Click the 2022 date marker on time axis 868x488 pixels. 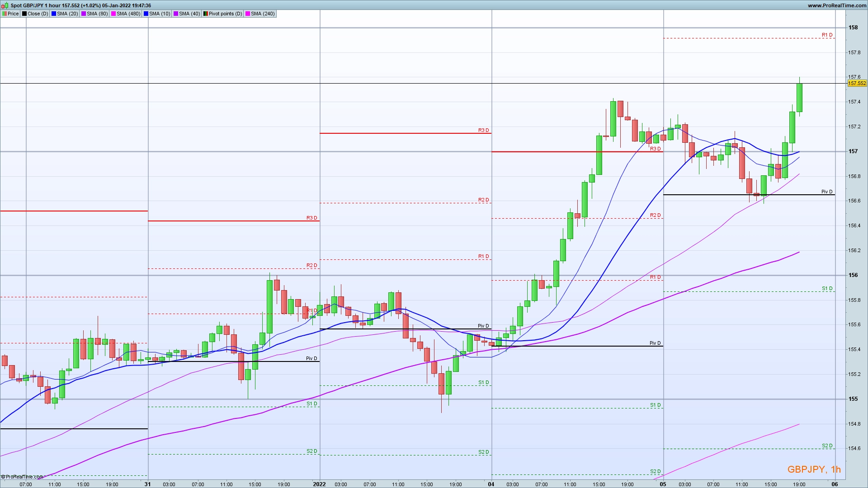point(319,484)
